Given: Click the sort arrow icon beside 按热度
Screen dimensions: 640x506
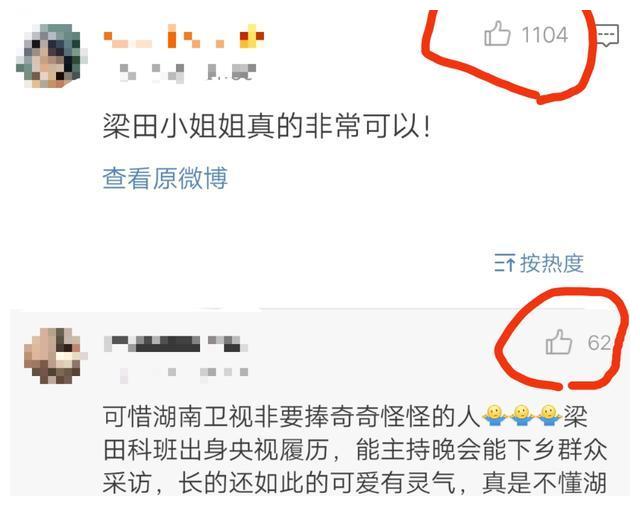Looking at the screenshot, I should pyautogui.click(x=504, y=263).
